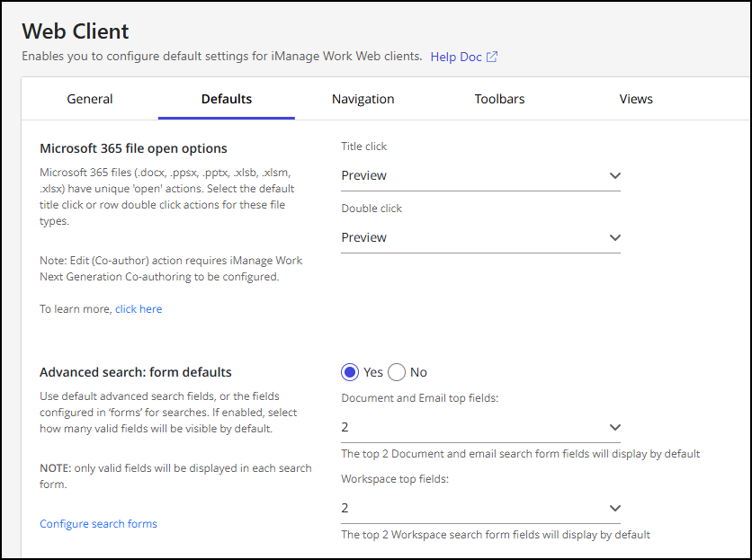The width and height of the screenshot is (752, 560).
Task: Click the external-link icon beside Help Doc
Action: [491, 56]
